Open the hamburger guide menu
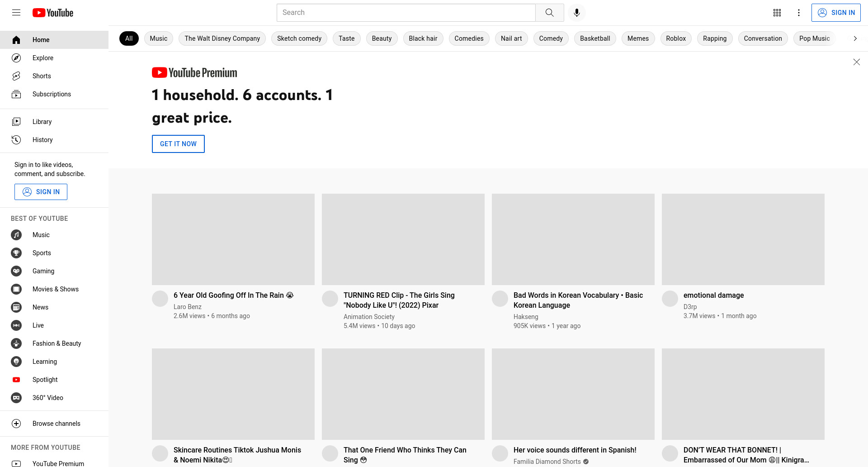868x467 pixels. pos(16,13)
